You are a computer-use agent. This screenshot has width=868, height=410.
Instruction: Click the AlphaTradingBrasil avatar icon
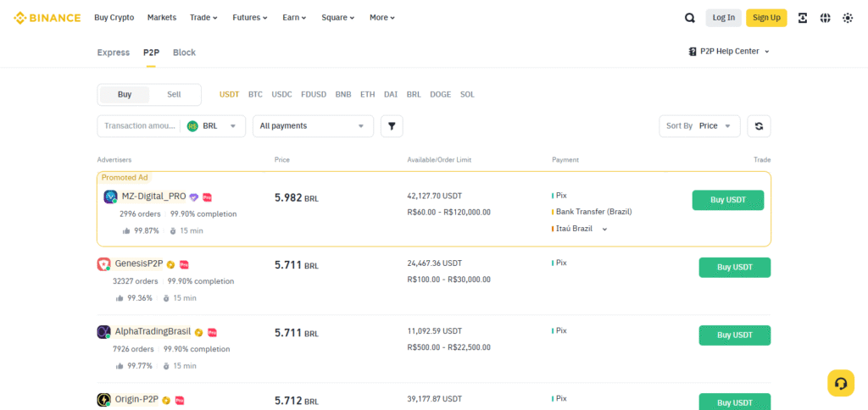[x=103, y=332]
